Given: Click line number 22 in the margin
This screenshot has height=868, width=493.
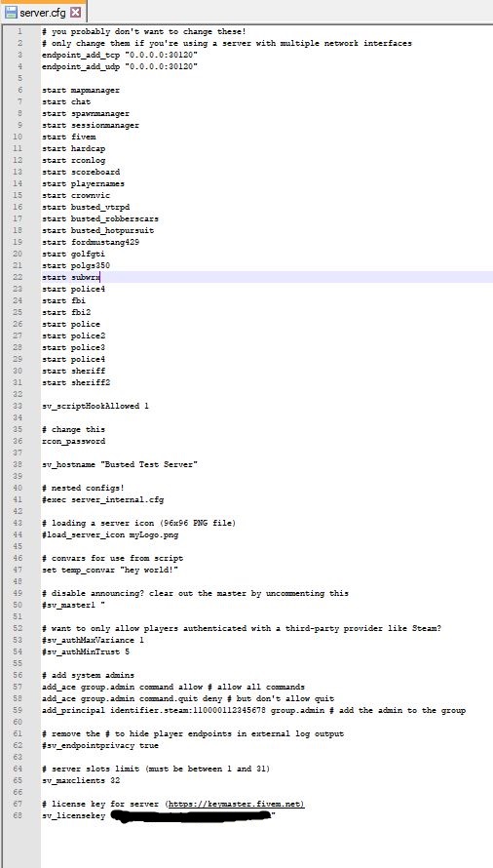Looking at the screenshot, I should point(19,277).
